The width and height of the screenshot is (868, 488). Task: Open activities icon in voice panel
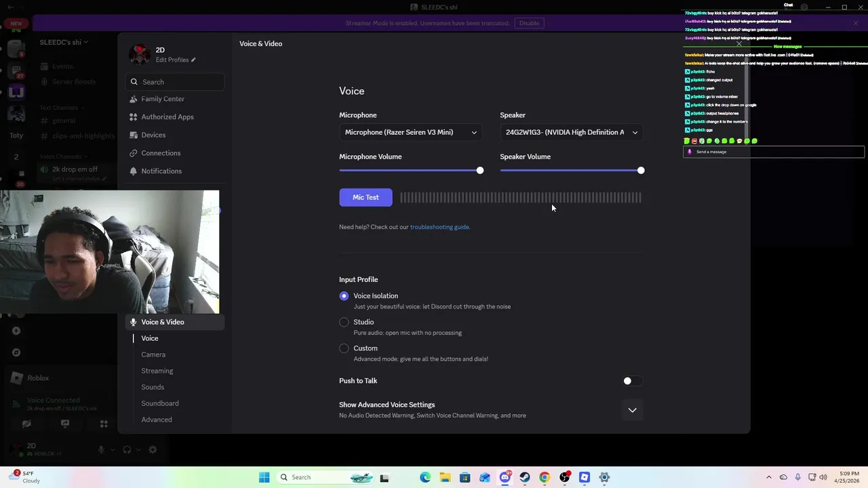point(104,424)
